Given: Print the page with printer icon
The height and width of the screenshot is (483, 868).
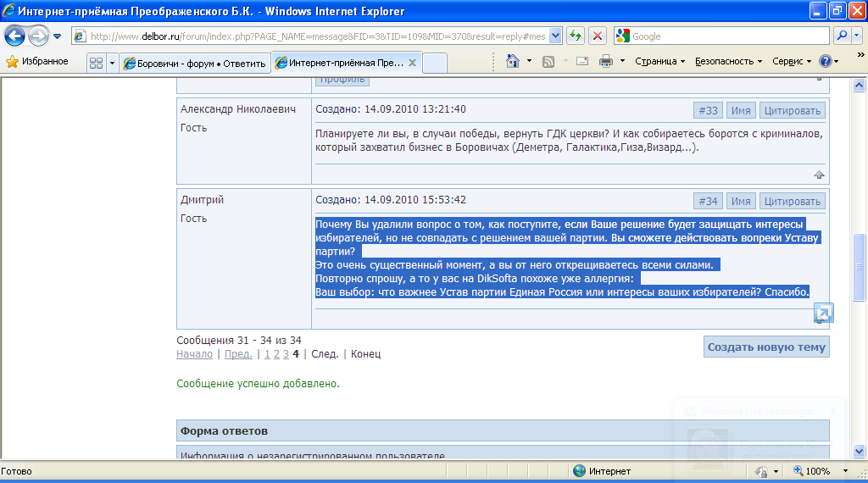Looking at the screenshot, I should (606, 61).
